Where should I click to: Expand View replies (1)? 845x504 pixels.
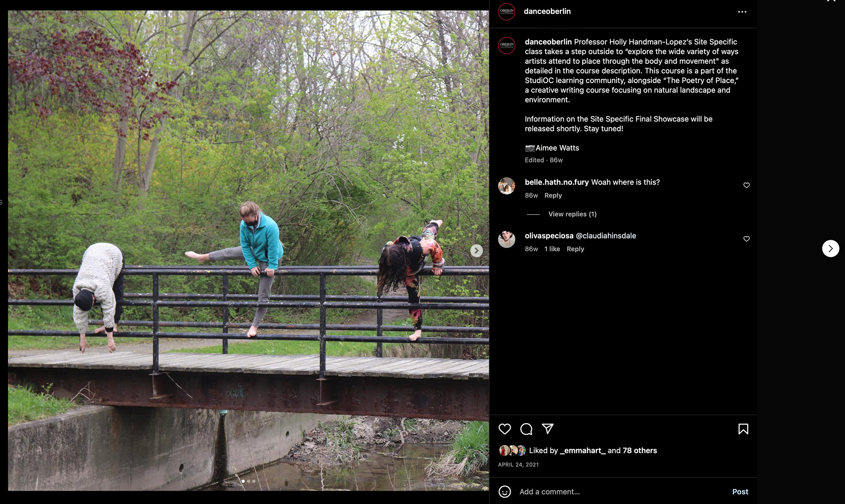pos(572,214)
